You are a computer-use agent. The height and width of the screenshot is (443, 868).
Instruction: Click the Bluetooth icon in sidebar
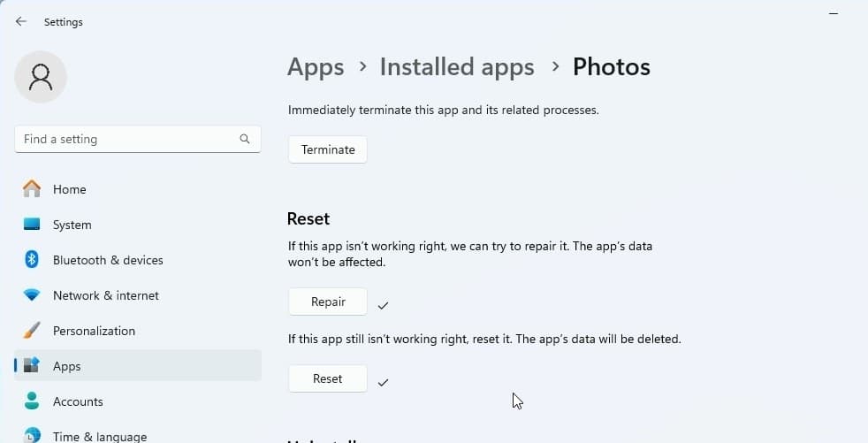pyautogui.click(x=32, y=260)
